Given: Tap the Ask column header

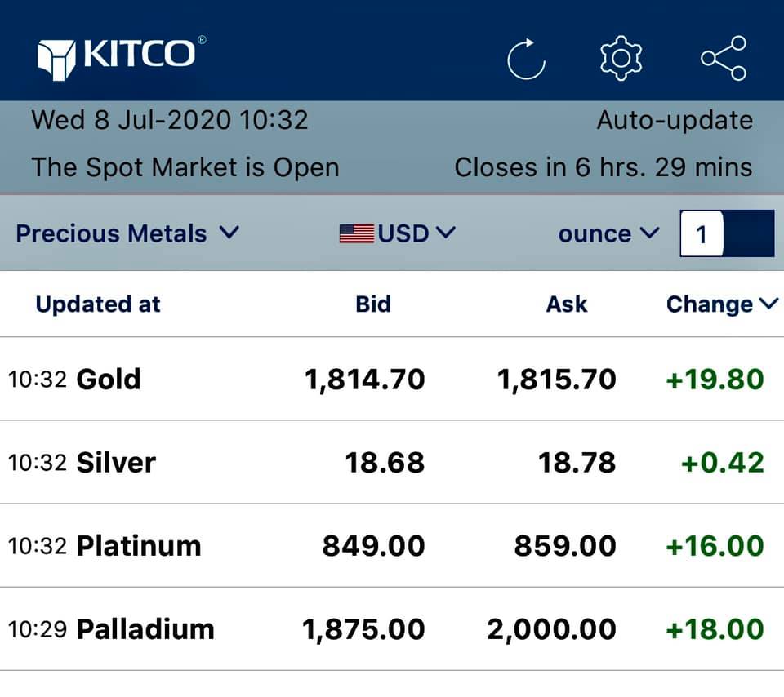Looking at the screenshot, I should (x=567, y=304).
